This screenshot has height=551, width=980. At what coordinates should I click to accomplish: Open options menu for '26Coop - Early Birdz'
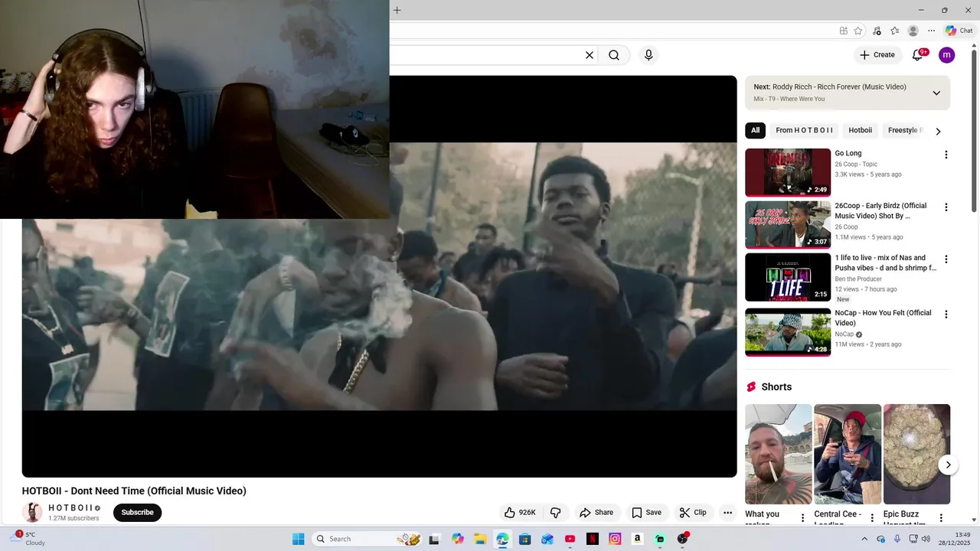(946, 207)
